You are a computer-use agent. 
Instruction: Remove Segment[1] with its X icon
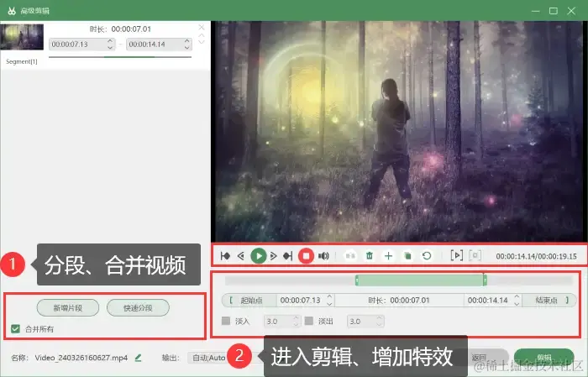click(202, 28)
